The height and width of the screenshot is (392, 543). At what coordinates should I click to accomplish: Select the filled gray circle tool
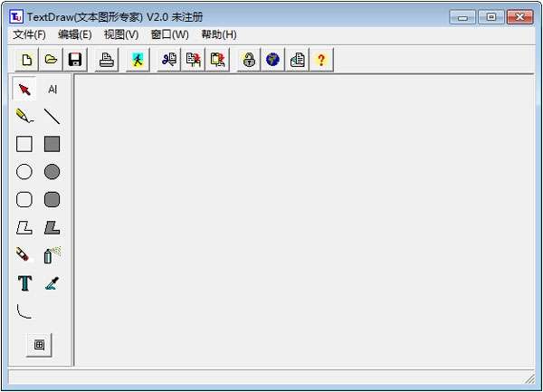click(52, 171)
